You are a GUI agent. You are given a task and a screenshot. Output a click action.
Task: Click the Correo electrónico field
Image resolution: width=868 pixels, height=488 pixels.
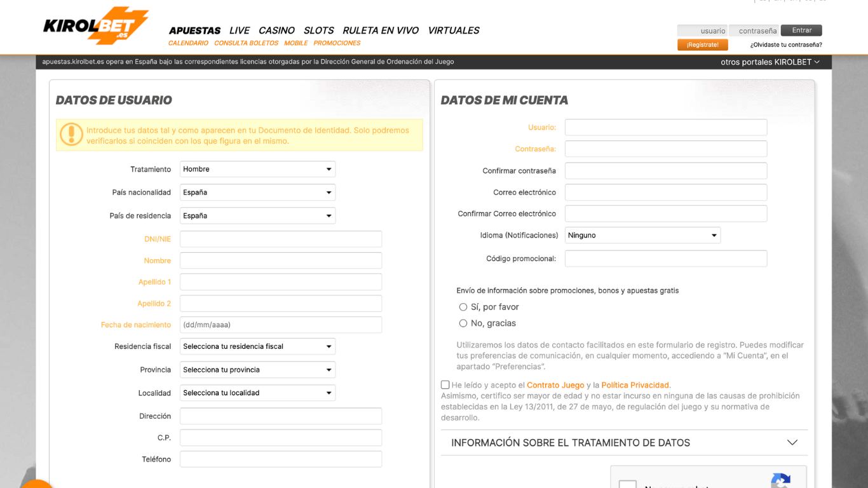(666, 193)
